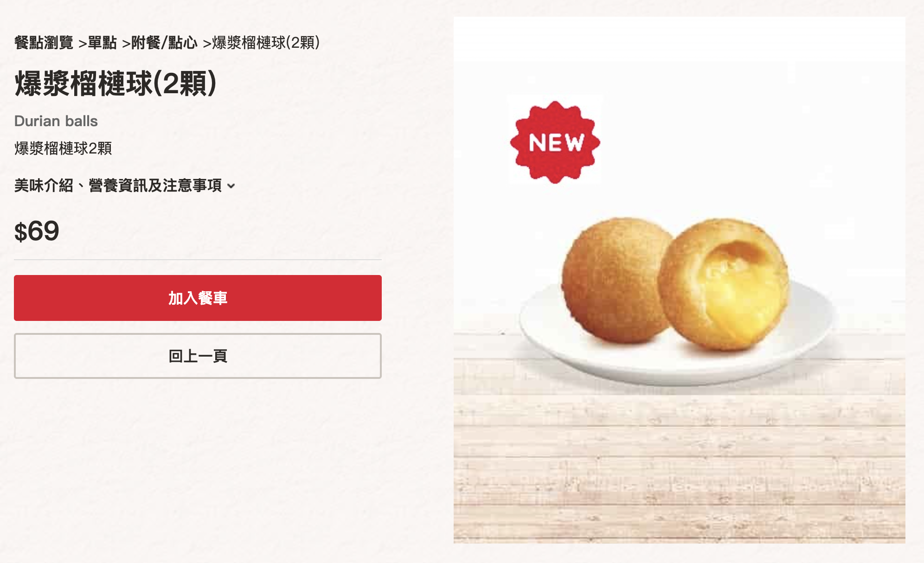The width and height of the screenshot is (924, 563).
Task: Click the Durian balls English subtitle
Action: pyautogui.click(x=56, y=121)
